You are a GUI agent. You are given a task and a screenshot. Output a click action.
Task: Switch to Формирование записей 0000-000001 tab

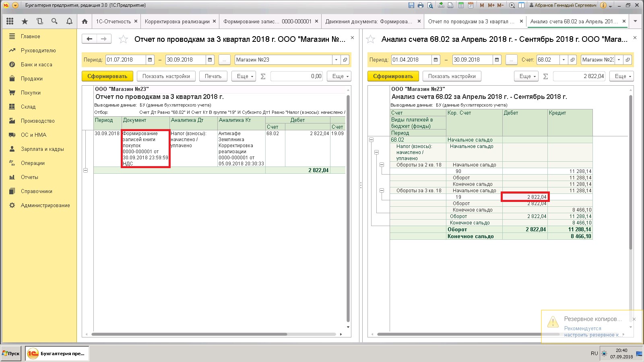tap(267, 21)
